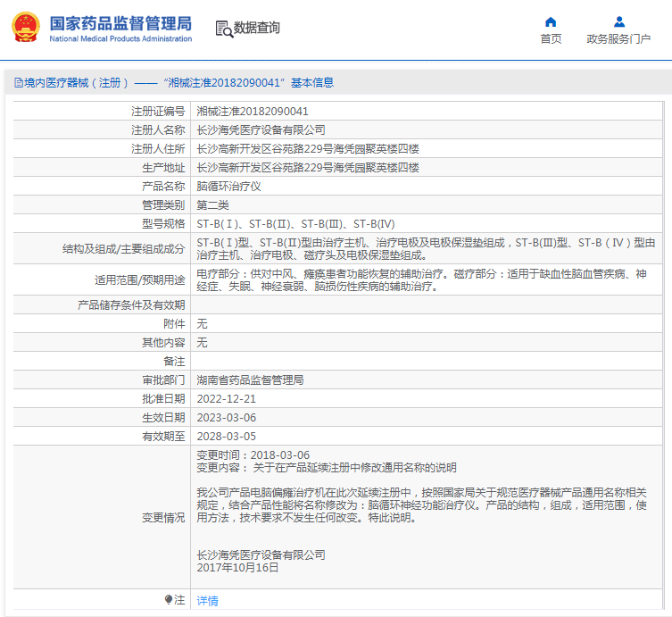Click 变更时间：2018-03-06 line
The image size is (672, 617).
[253, 454]
